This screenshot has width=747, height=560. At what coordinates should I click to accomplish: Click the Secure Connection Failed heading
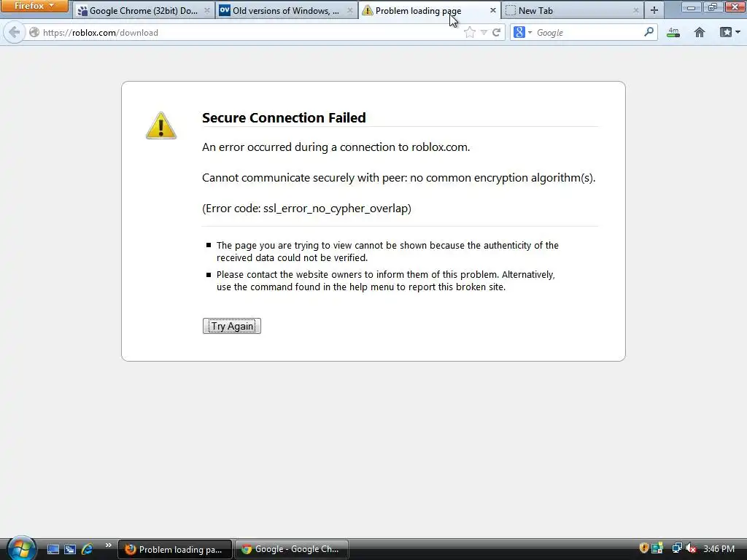click(x=284, y=117)
